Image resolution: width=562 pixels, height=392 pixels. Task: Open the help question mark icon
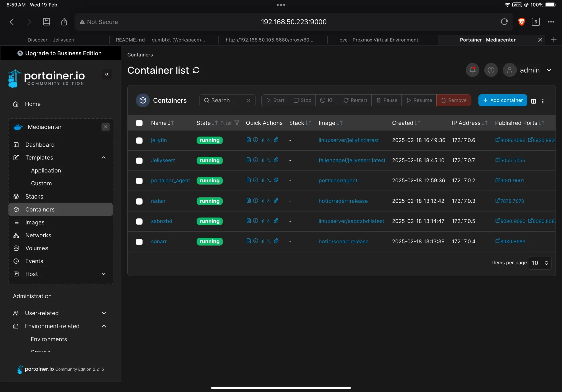point(491,70)
